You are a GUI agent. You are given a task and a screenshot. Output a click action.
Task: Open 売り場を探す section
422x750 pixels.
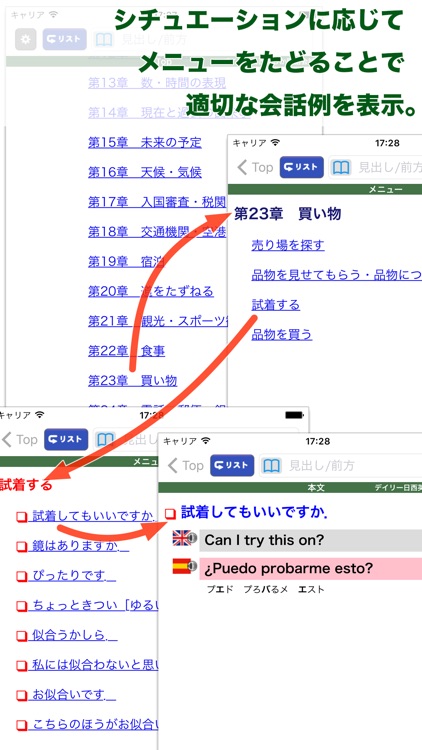click(288, 245)
